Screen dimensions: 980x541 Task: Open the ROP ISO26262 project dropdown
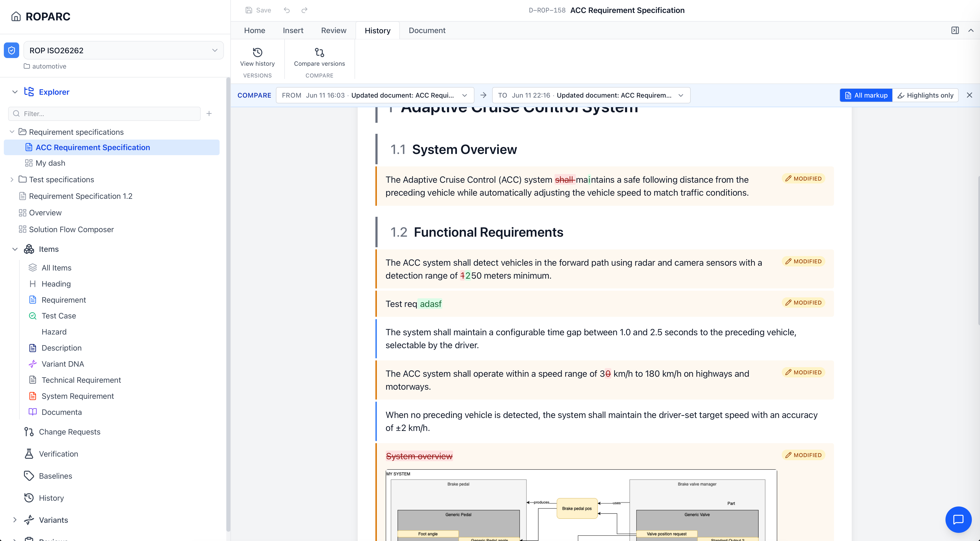[x=123, y=50]
